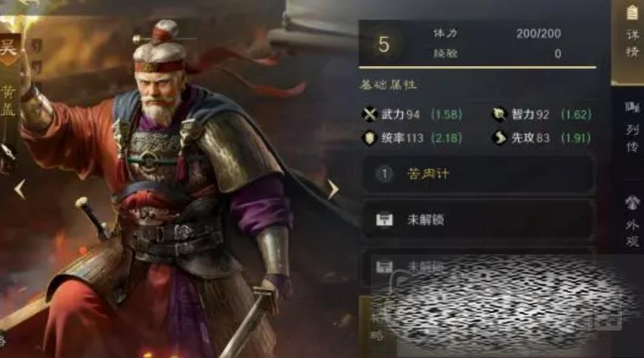Click the lock icon of first 未解锁 slot
Screen dimensions: 644x358
(384, 220)
